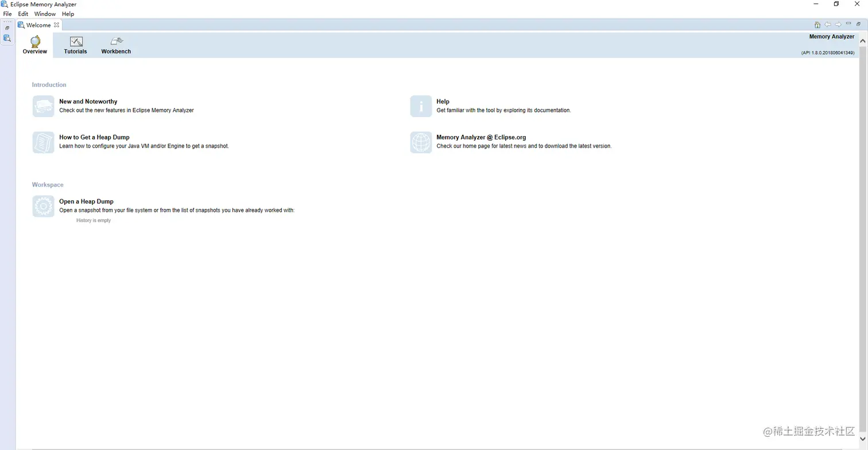Screen dimensions: 868x450
Task: Click the 'Memory Analyzer' heading in the banner
Action: pyautogui.click(x=832, y=37)
